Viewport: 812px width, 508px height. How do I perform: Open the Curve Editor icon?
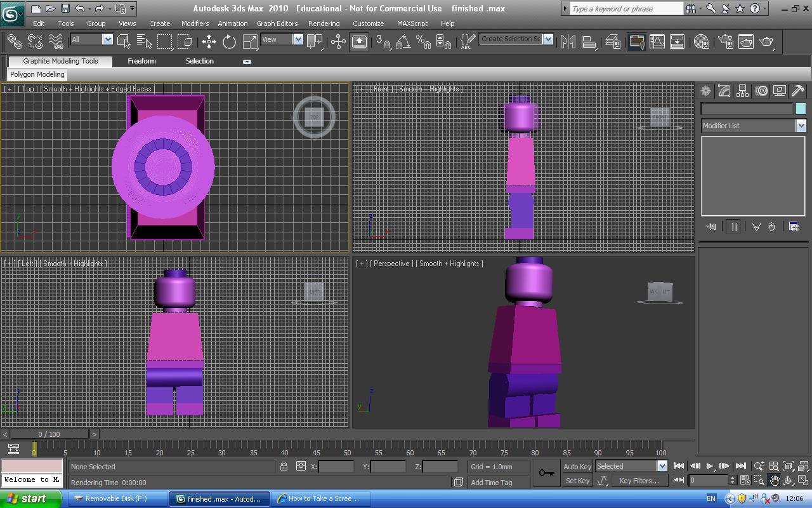coord(657,42)
